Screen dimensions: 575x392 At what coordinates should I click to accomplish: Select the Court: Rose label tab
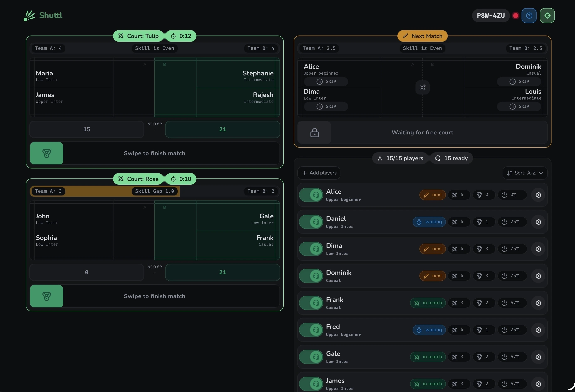point(138,179)
